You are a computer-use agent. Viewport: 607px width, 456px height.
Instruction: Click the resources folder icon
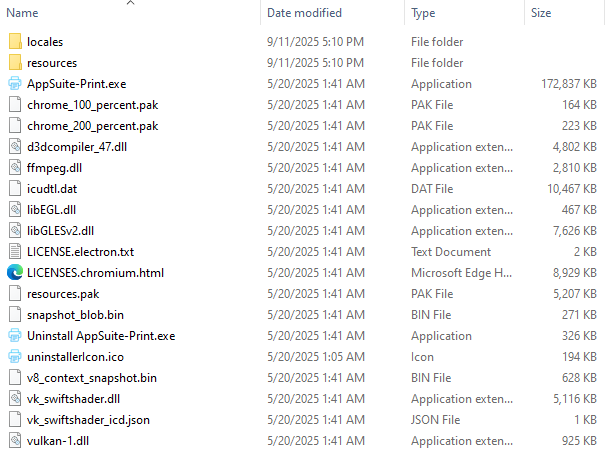(15, 63)
